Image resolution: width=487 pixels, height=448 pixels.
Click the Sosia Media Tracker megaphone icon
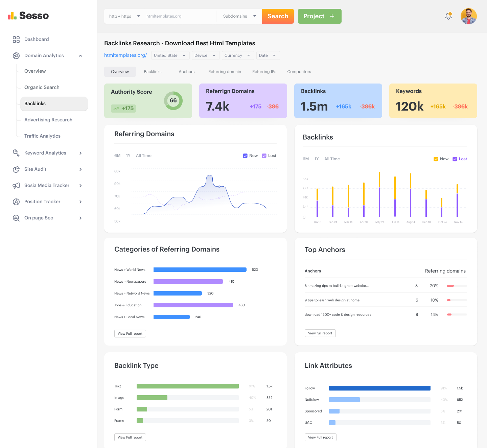pyautogui.click(x=16, y=186)
